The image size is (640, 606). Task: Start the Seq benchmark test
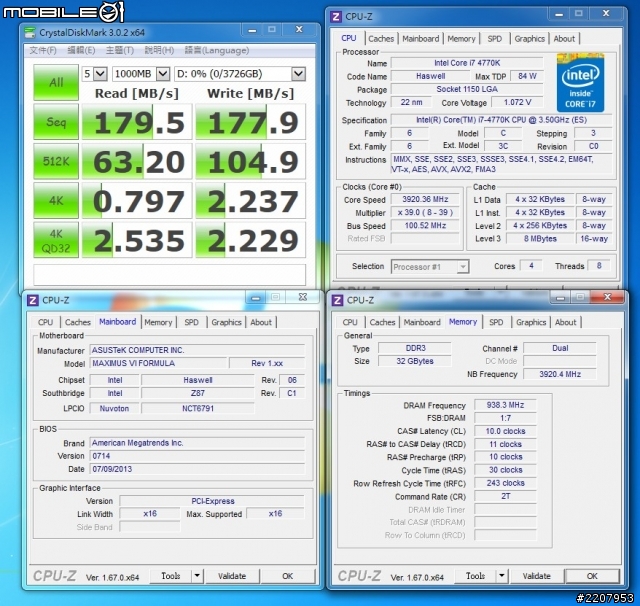click(56, 122)
